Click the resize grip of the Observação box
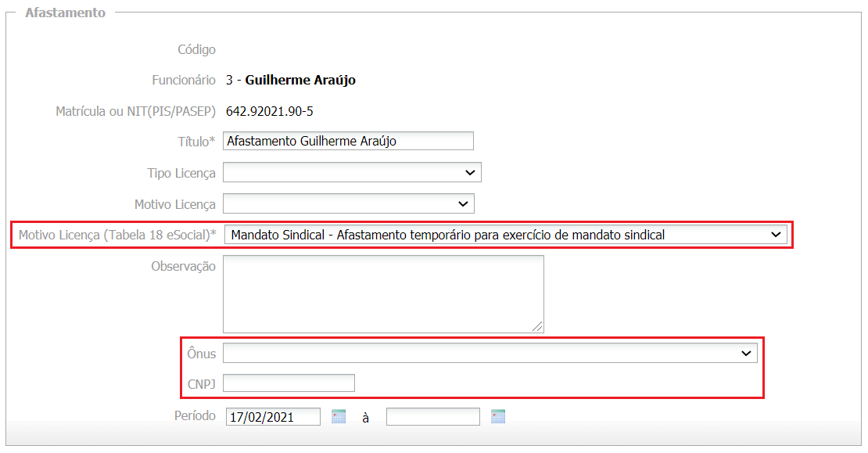Image resolution: width=868 pixels, height=453 pixels. point(539,327)
